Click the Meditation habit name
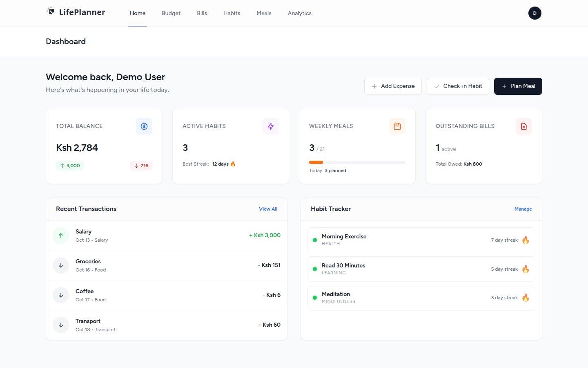 pos(336,294)
